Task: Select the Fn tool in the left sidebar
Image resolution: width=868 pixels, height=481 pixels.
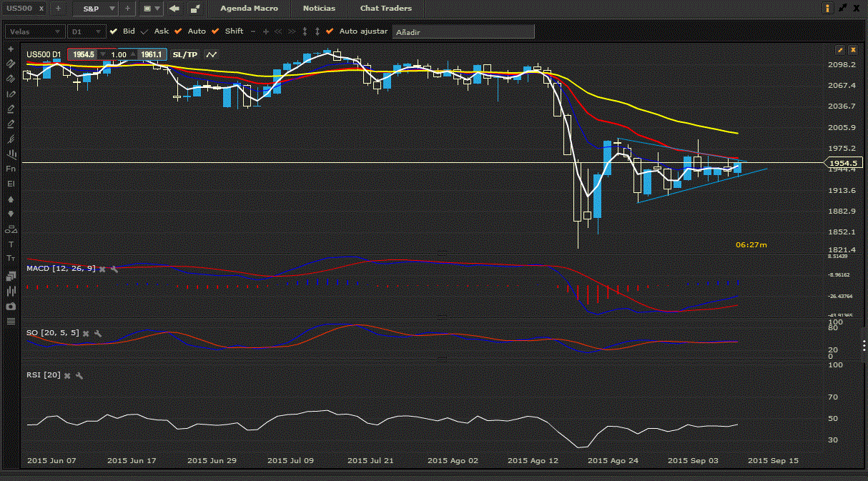Action: tap(11, 168)
